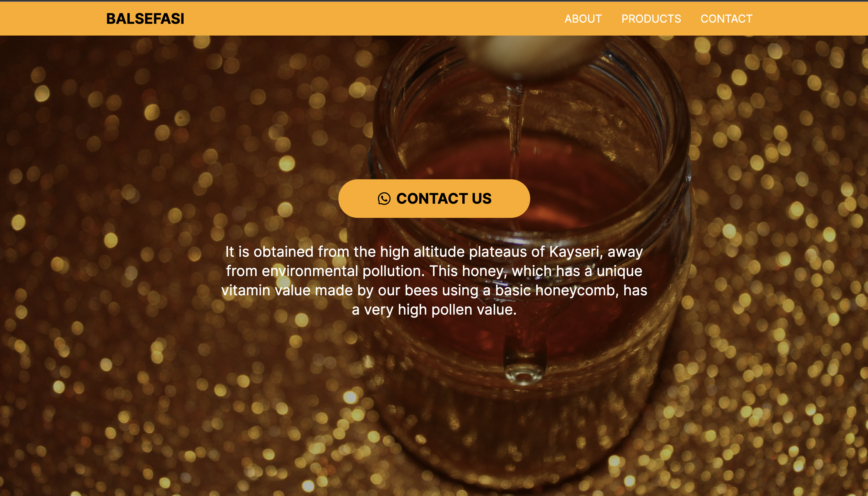Viewport: 868px width, 496px height.
Task: Go to the PRODUCTS menu item
Action: pos(651,19)
